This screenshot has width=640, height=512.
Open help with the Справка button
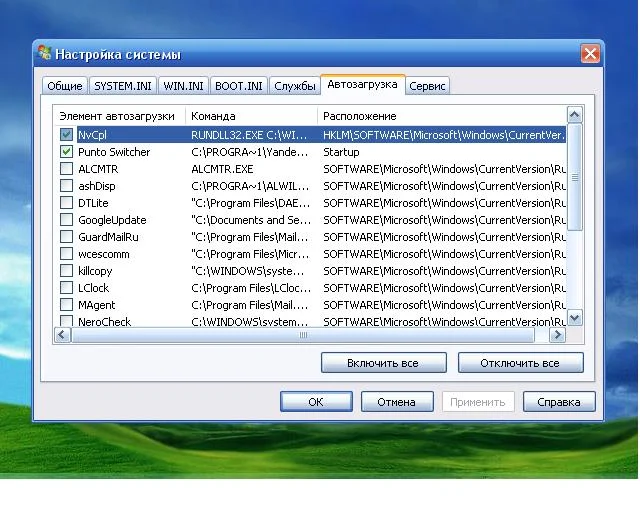[559, 402]
